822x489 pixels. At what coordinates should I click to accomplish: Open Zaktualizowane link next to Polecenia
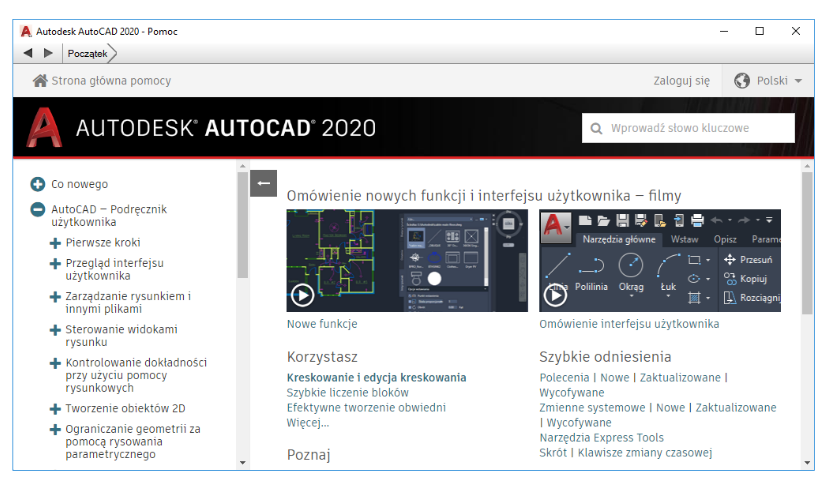coord(680,377)
